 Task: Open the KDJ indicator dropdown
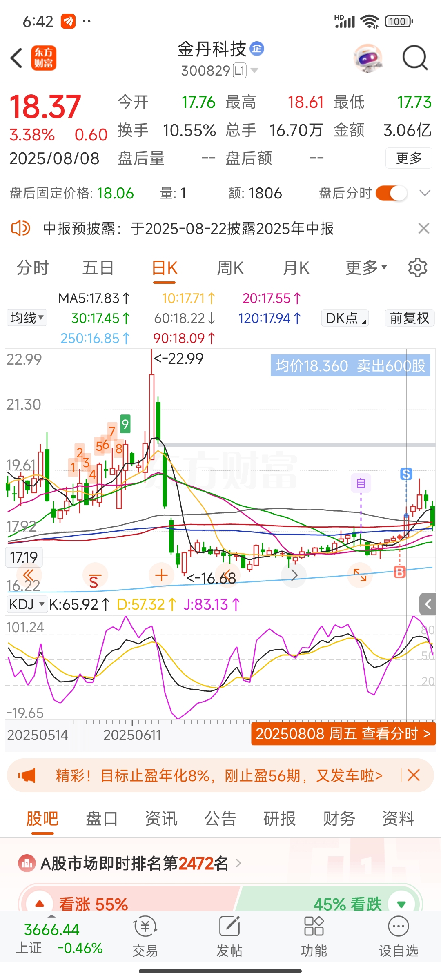[x=27, y=604]
